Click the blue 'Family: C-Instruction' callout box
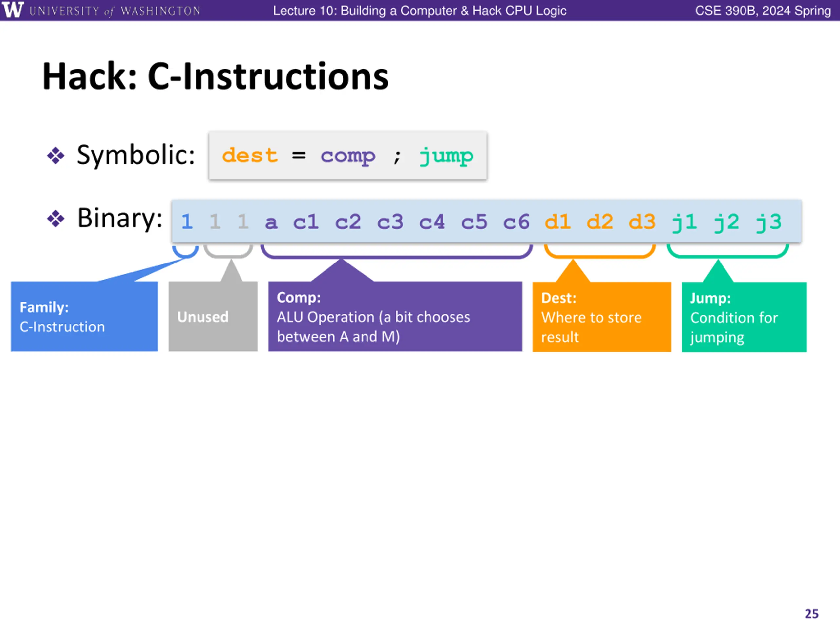The height and width of the screenshot is (630, 840). (84, 316)
